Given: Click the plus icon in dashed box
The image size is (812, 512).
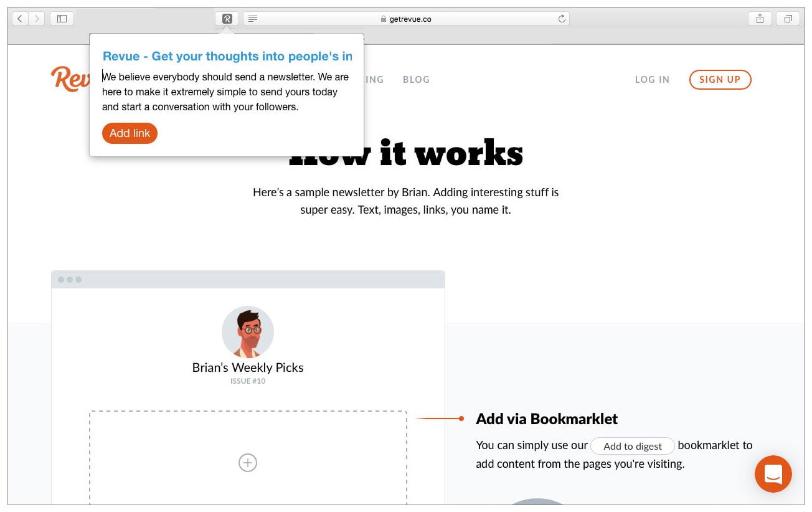Looking at the screenshot, I should 248,462.
